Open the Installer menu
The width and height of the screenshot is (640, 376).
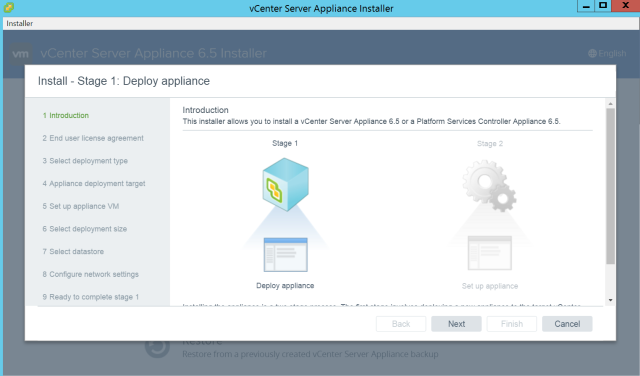pyautogui.click(x=20, y=23)
